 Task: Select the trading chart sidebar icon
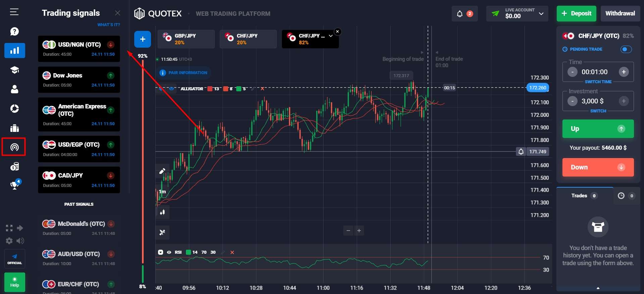click(x=14, y=51)
